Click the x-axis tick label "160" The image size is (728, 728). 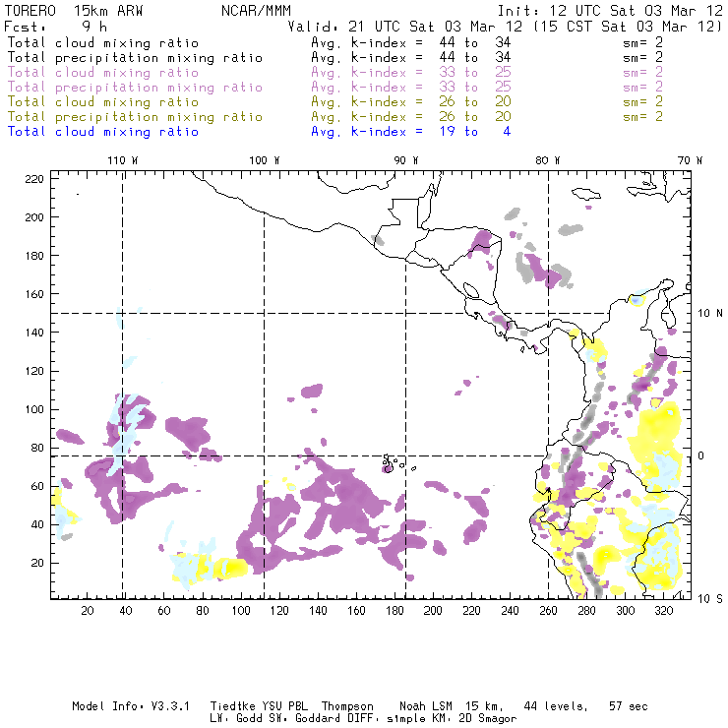click(356, 611)
